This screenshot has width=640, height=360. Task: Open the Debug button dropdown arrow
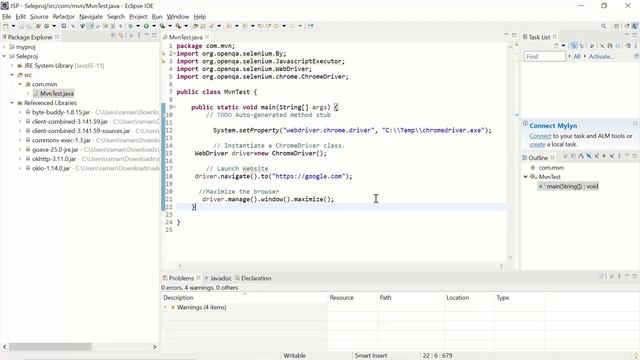tap(138, 26)
